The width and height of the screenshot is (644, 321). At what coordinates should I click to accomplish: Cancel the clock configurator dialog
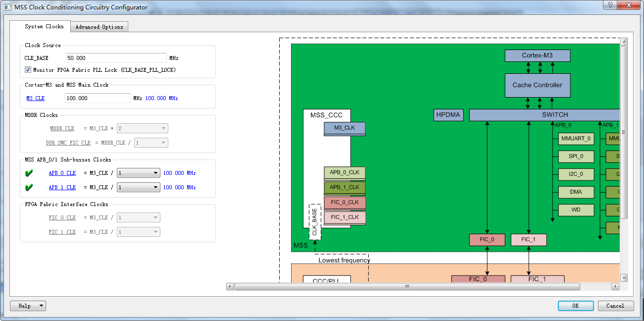615,306
